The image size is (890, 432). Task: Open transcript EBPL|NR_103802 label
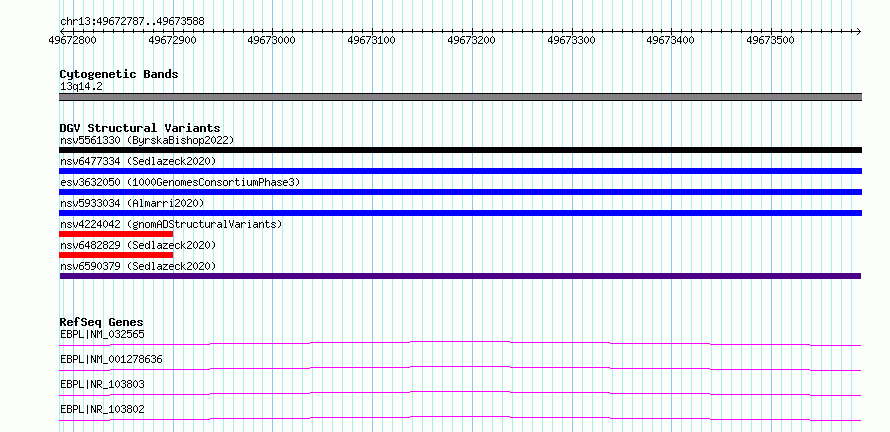point(102,409)
